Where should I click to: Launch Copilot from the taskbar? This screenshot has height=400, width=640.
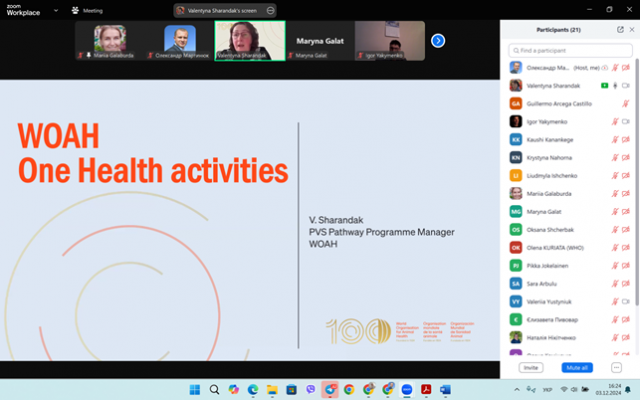tap(233, 390)
